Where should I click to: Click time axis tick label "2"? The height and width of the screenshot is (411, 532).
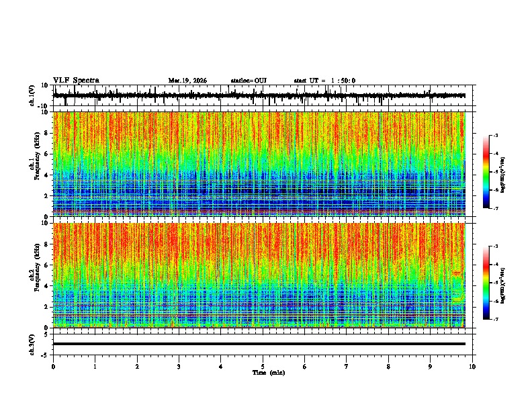click(137, 367)
